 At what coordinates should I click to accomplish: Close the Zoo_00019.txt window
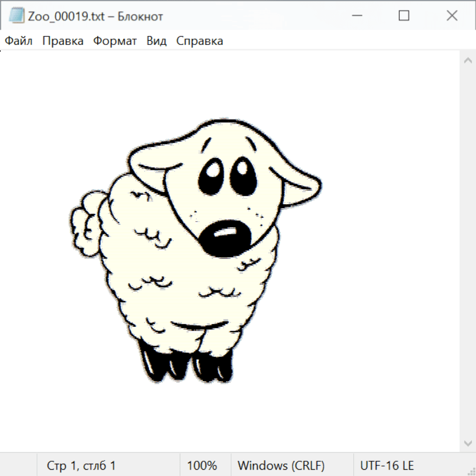452,16
